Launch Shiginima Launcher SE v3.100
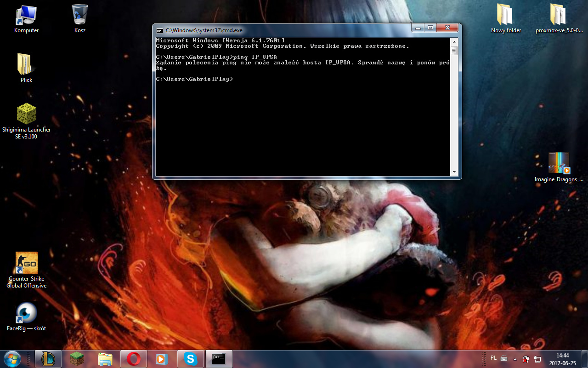This screenshot has width=588, height=368. coord(26,114)
